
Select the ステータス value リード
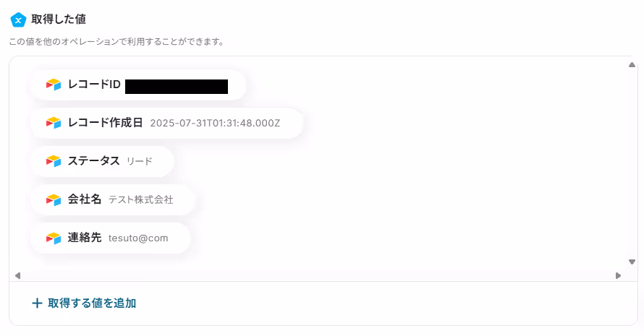coord(140,161)
